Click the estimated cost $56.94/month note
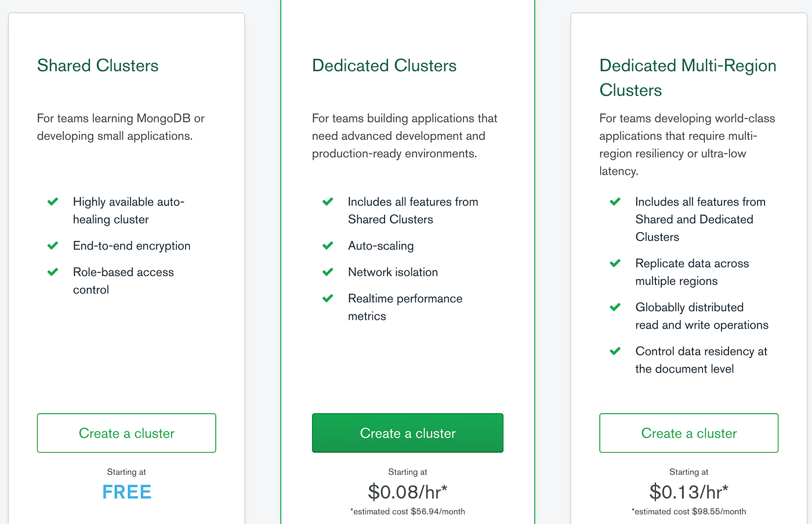 (407, 512)
